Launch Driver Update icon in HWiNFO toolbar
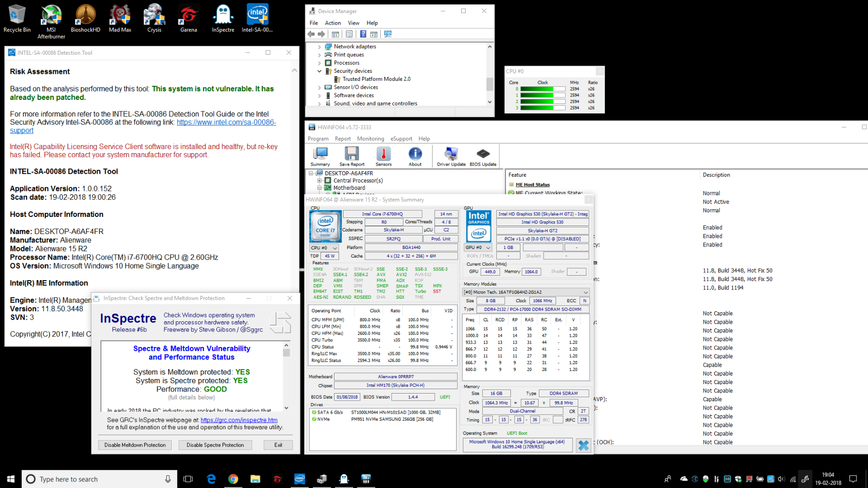 (451, 157)
